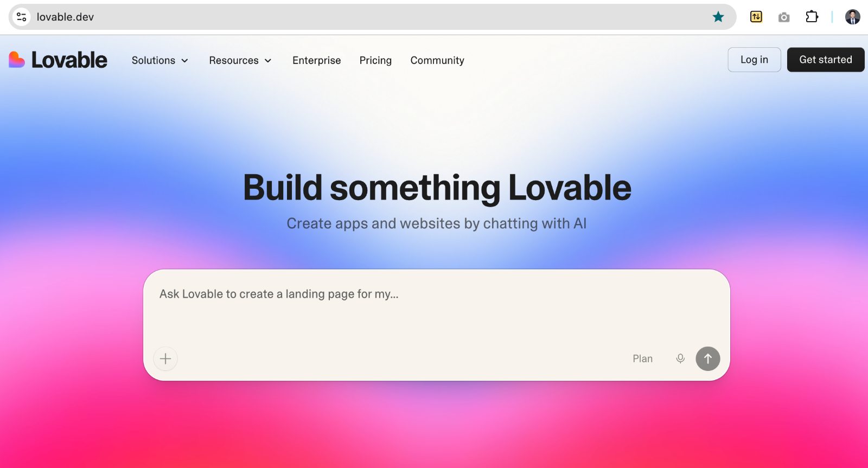Select the lovable.dev URL in address bar
The image size is (868, 468).
65,17
